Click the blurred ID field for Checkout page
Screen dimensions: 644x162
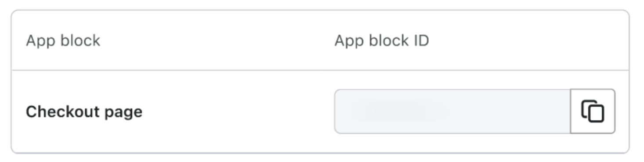(x=452, y=111)
